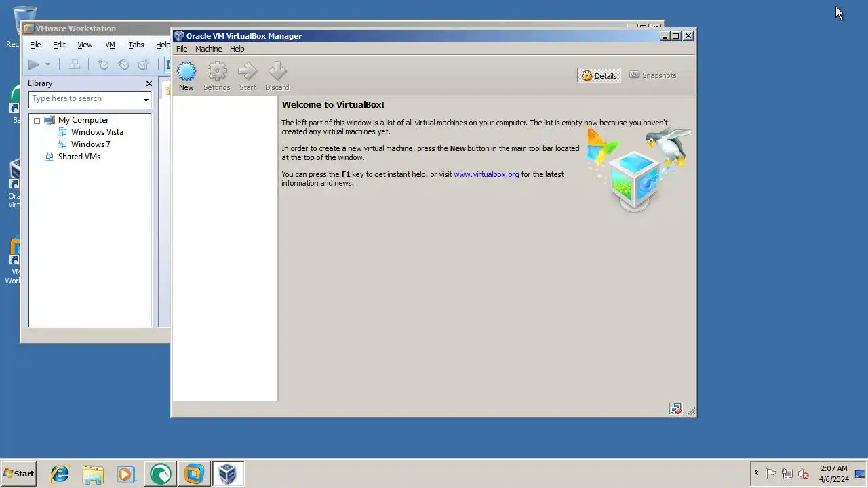Screen dimensions: 868x488
Task: Select Windows 7 virtual machine
Action: (90, 144)
